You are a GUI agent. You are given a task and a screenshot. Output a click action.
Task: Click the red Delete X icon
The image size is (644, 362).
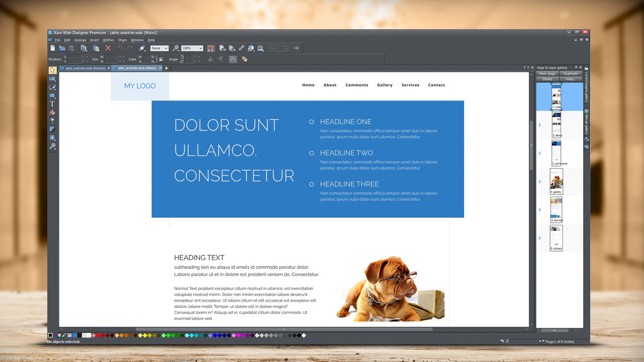pyautogui.click(x=108, y=48)
